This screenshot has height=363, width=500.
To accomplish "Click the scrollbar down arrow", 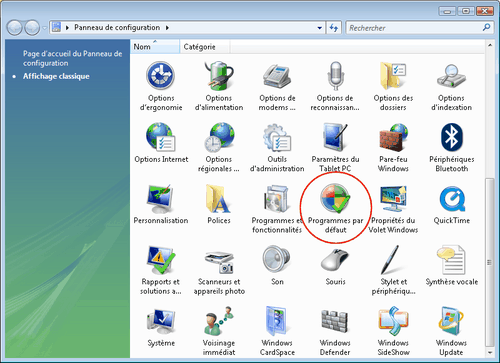I will pyautogui.click(x=490, y=352).
